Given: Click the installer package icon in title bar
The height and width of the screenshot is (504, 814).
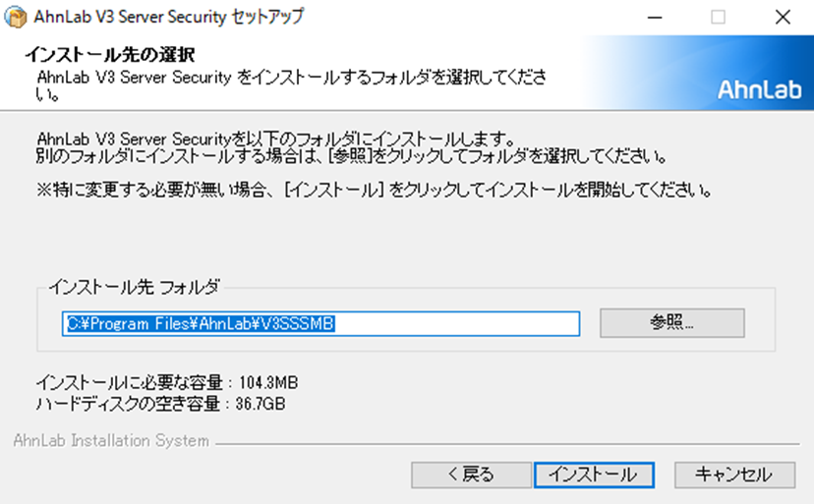Looking at the screenshot, I should point(15,17).
